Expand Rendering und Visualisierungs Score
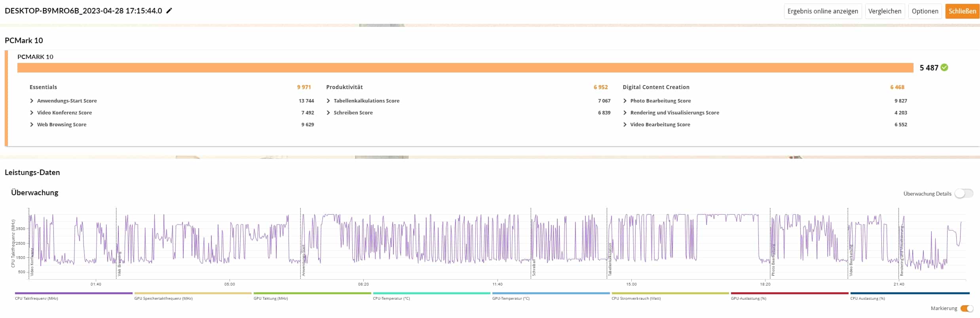 pyautogui.click(x=625, y=113)
